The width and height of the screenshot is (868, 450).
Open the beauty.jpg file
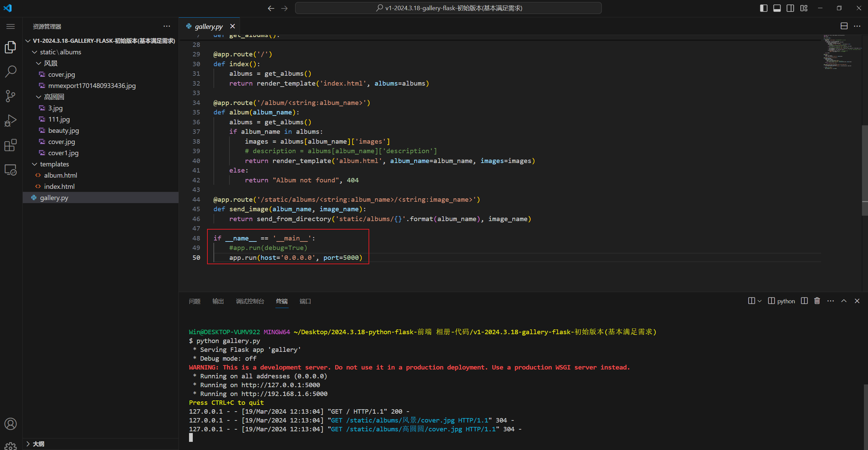tap(101, 130)
